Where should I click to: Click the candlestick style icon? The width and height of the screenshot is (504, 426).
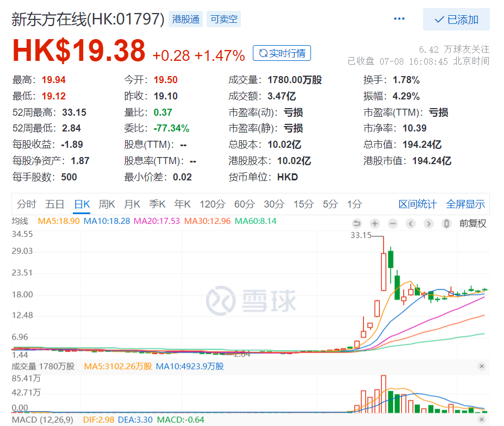446,223
